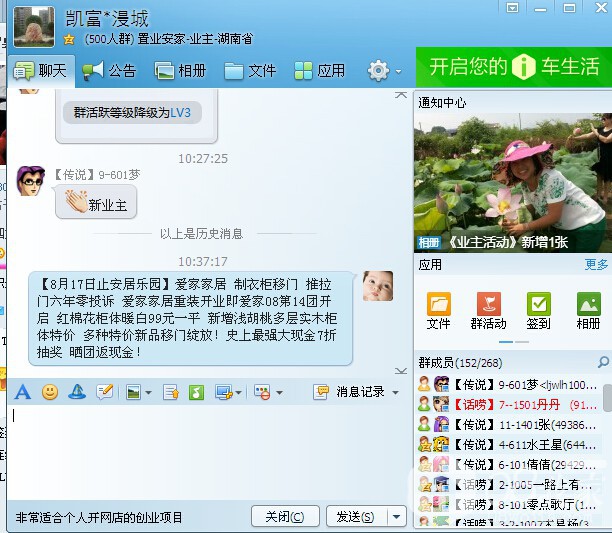Click the 更多 link in apps panel

(596, 265)
